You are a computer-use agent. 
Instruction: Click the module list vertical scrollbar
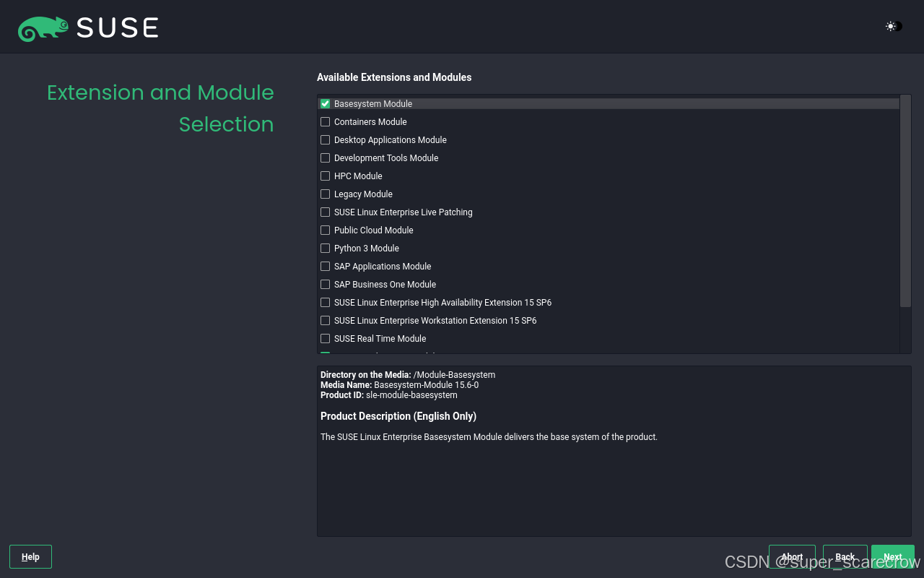click(x=905, y=201)
